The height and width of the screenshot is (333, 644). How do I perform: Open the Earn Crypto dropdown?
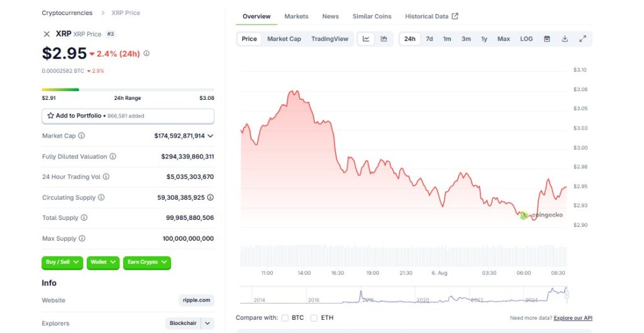[147, 262]
